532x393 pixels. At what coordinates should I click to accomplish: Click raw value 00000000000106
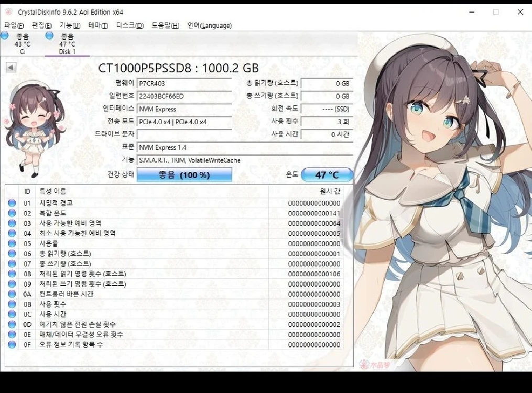click(314, 274)
